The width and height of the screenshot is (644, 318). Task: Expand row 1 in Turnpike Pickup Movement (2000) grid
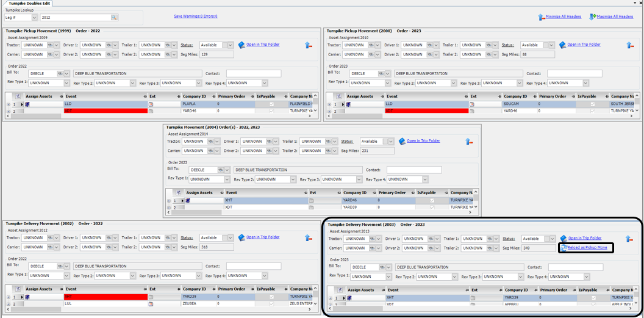point(329,104)
